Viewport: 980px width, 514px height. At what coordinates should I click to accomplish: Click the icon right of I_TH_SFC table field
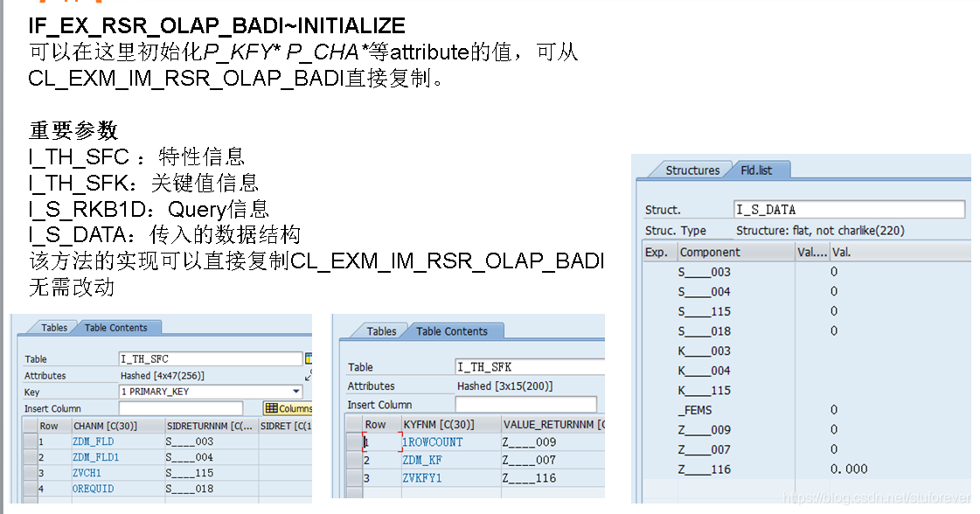(308, 358)
